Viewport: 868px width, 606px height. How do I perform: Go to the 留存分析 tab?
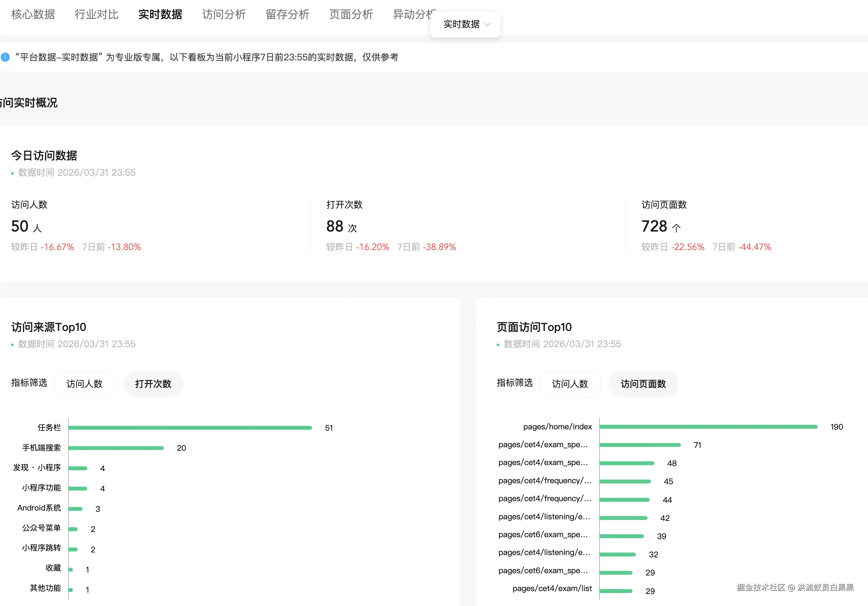(287, 14)
